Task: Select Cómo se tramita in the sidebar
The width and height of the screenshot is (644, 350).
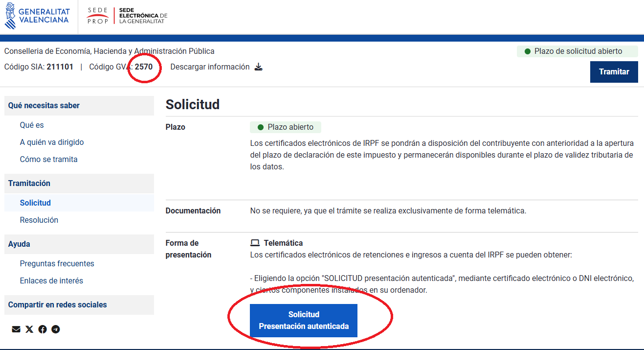Action: pyautogui.click(x=48, y=160)
